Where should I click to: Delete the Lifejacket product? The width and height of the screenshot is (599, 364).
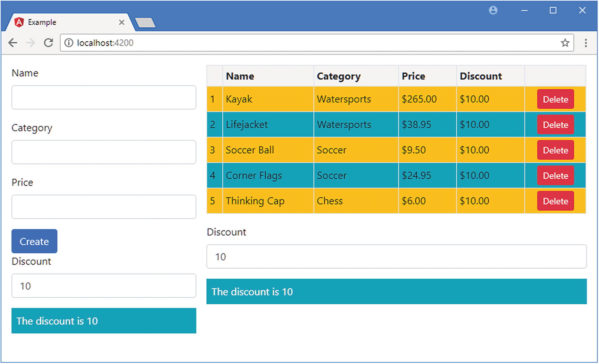click(555, 125)
